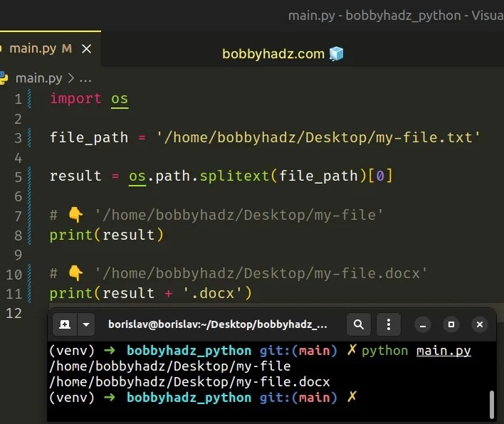
Task: Select the main.py editor tab
Action: pos(50,49)
